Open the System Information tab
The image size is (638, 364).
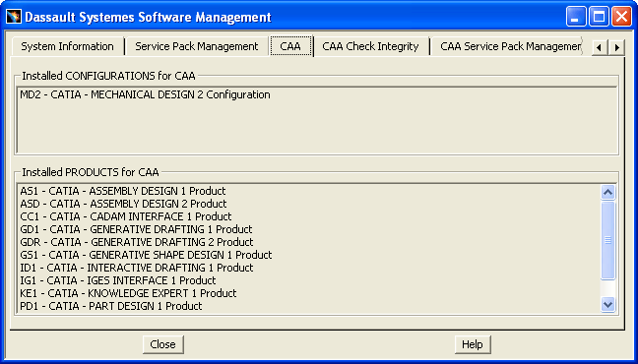click(68, 46)
